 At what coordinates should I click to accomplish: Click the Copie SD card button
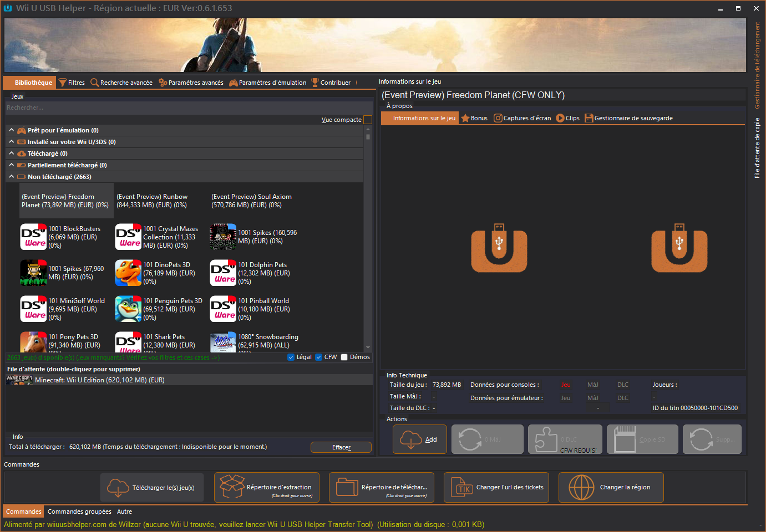tap(642, 439)
